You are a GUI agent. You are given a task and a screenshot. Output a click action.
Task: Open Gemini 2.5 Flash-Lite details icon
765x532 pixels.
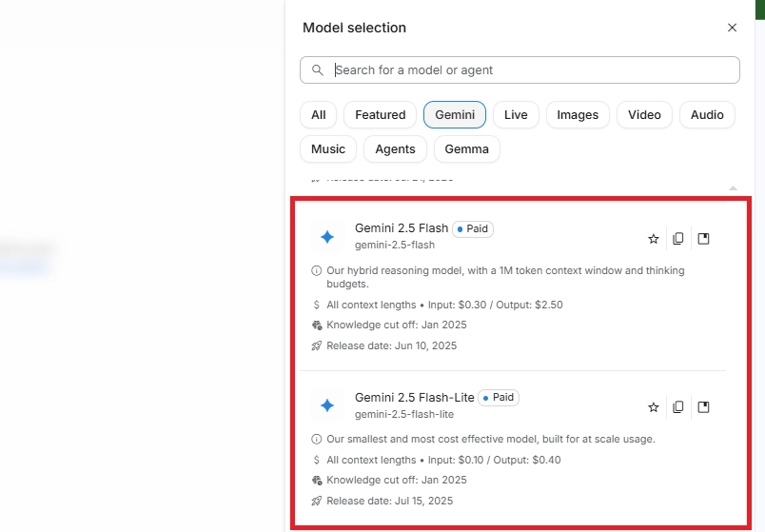pos(703,407)
